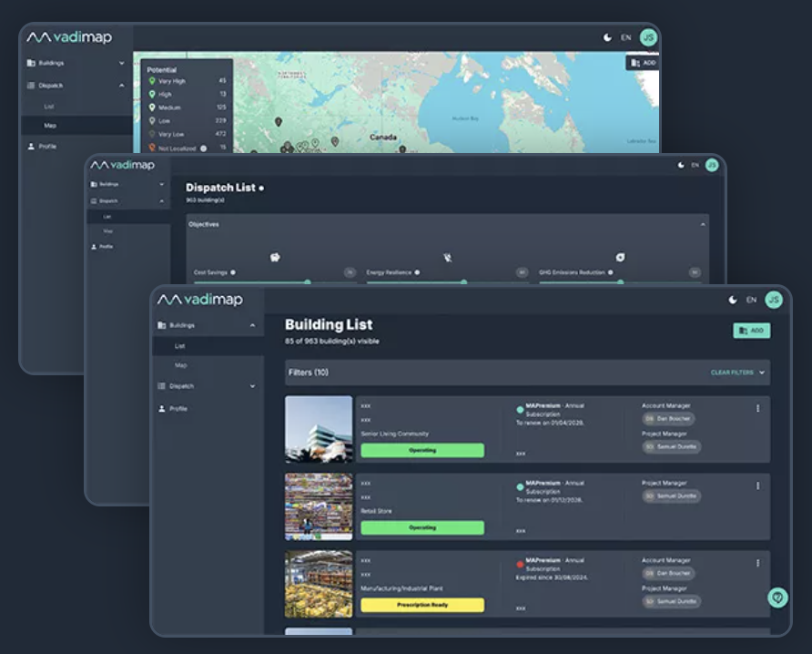The image size is (812, 654).
Task: Click the Cost Savings piggy bank icon
Action: pyautogui.click(x=274, y=258)
